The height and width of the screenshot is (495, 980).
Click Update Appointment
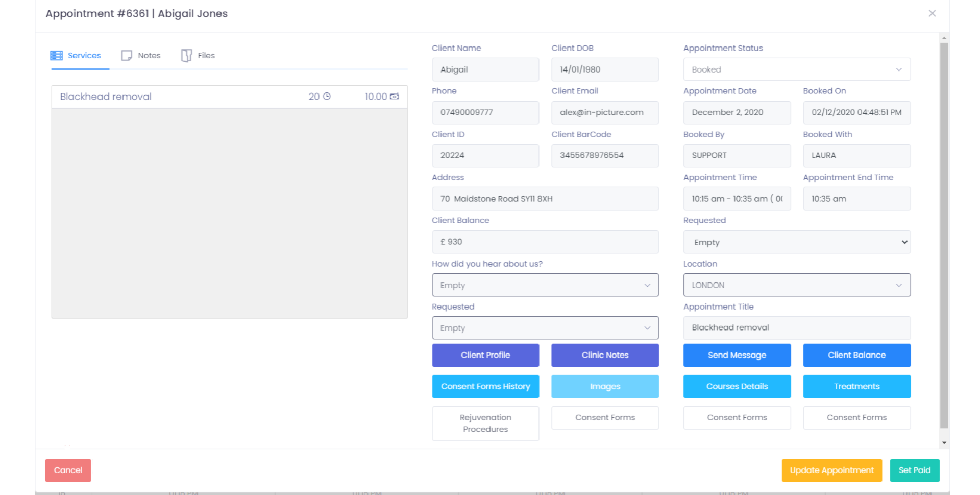click(831, 470)
